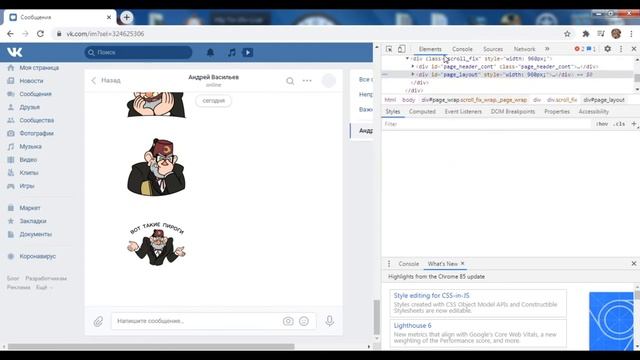Open the emoji smiley picker

(x=304, y=321)
